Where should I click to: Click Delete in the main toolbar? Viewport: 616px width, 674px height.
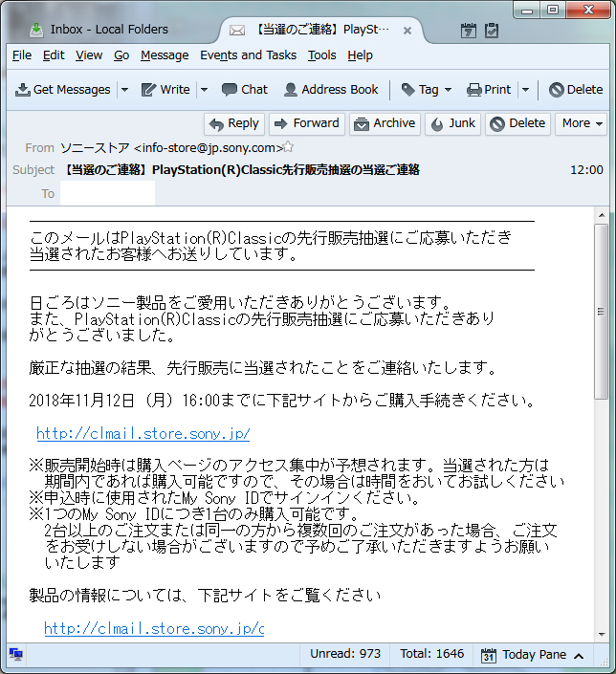[x=576, y=90]
